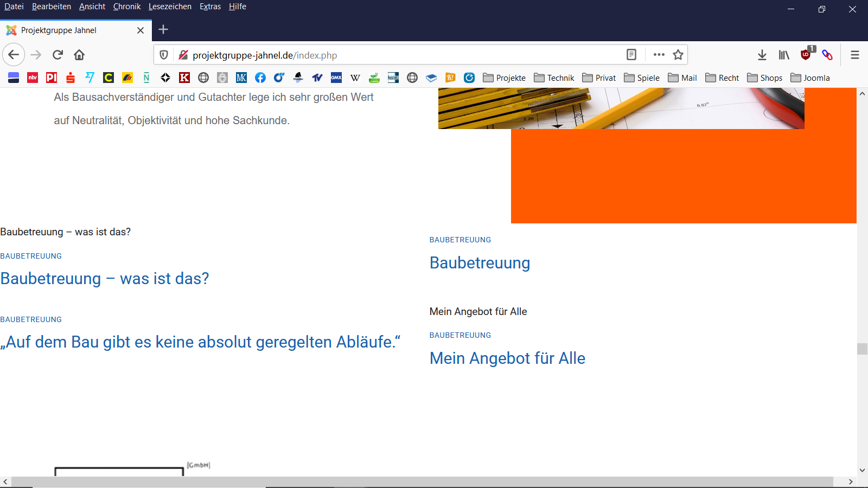Viewport: 868px width, 488px height.
Task: Open the Firefox hamburger menu
Action: [855, 55]
